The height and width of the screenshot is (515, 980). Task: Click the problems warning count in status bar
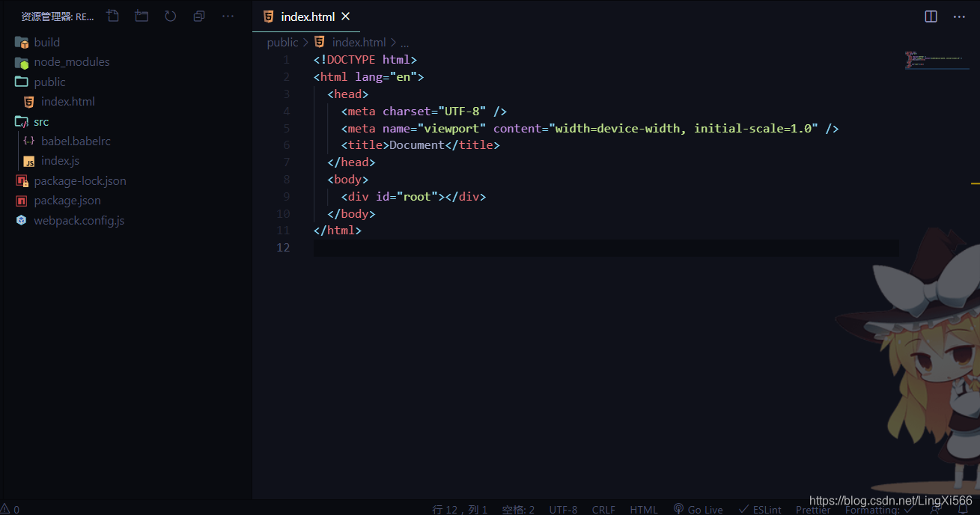[x=10, y=509]
